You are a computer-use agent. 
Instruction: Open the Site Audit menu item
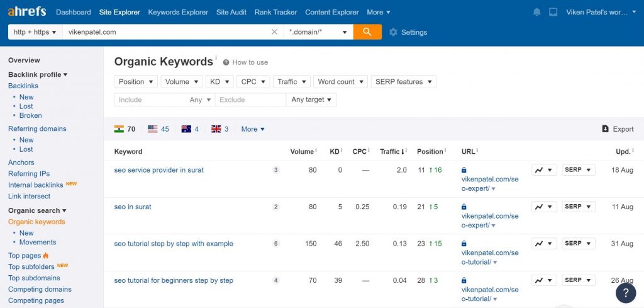coord(231,12)
